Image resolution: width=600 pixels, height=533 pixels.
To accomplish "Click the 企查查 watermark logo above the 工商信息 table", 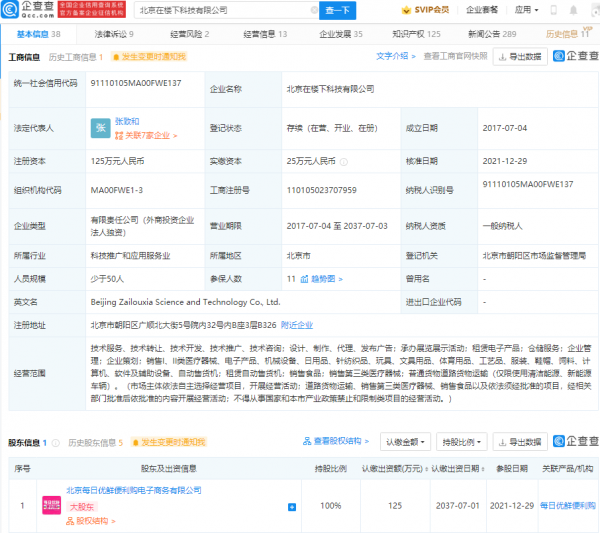I will click(x=576, y=56).
